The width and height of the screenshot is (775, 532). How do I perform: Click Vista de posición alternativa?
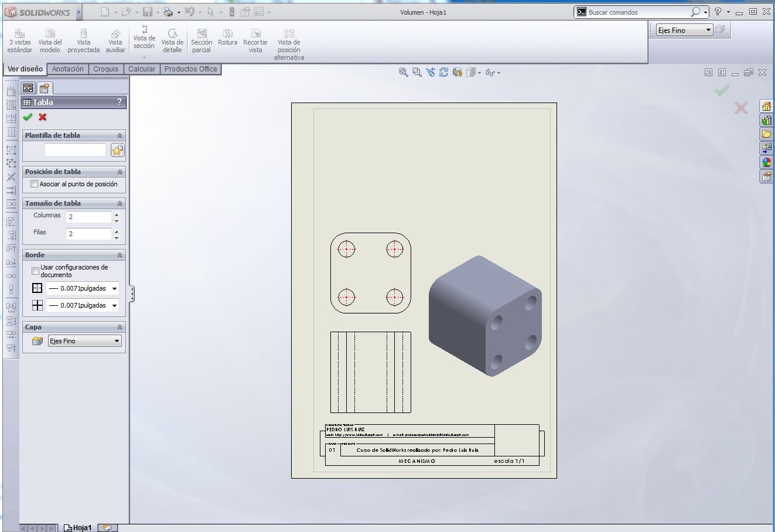click(289, 45)
